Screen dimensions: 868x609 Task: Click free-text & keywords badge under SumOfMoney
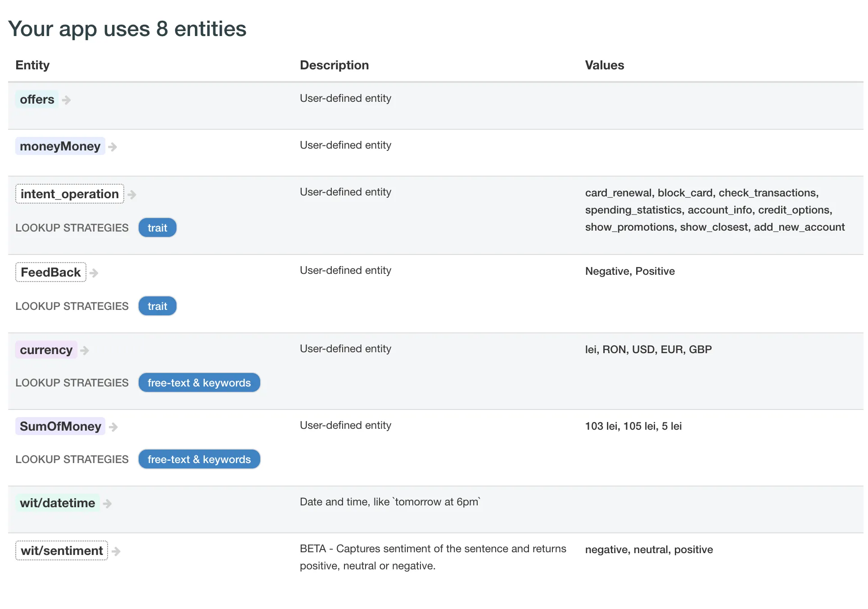pos(199,459)
